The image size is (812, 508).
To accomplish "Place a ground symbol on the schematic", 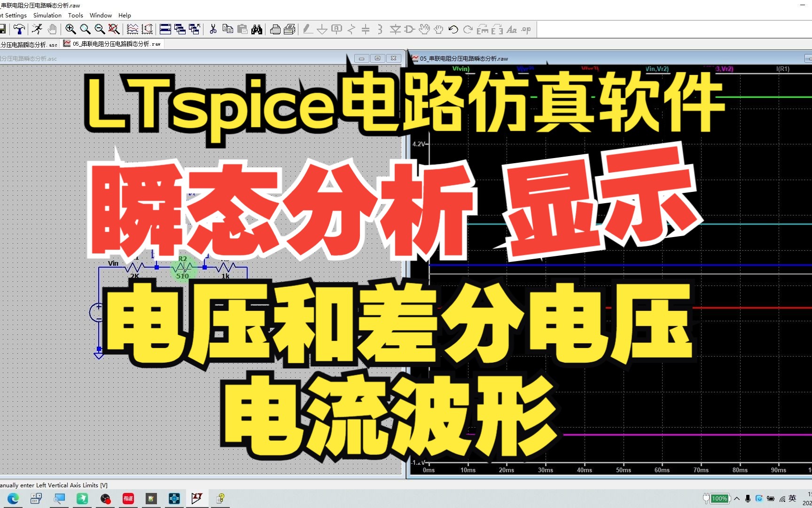I will (321, 29).
